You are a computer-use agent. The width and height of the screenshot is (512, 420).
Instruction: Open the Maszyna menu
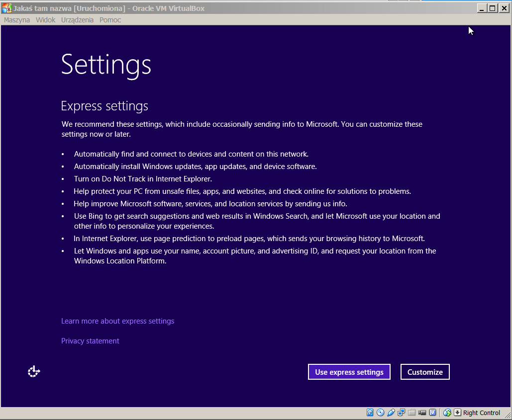pos(16,20)
